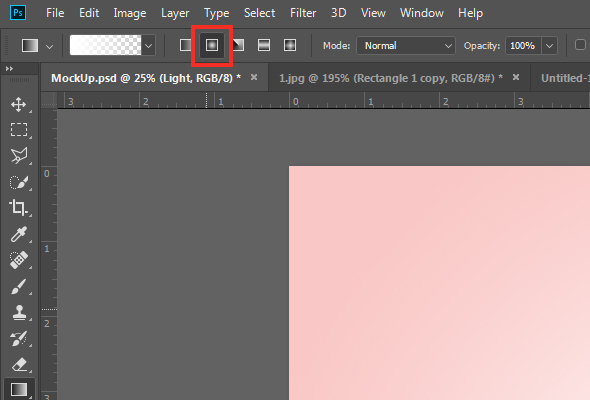The width and height of the screenshot is (590, 400).
Task: Open the Filter menu
Action: coord(303,13)
